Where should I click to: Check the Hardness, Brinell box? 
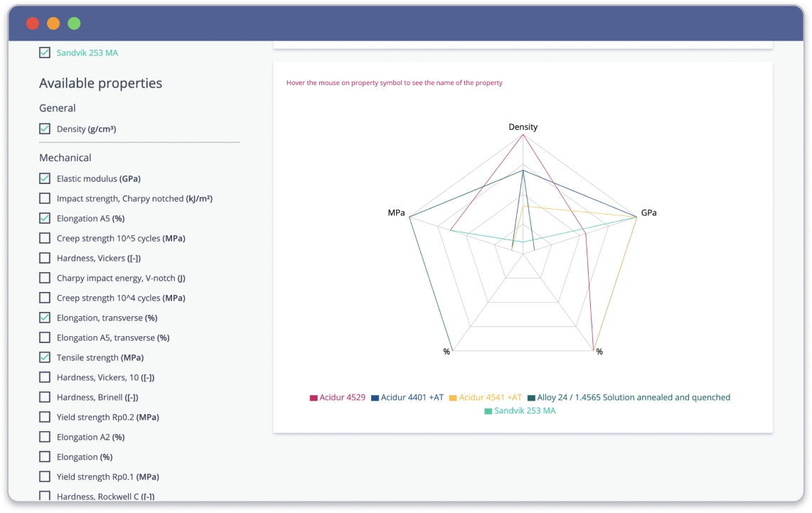pyautogui.click(x=44, y=397)
